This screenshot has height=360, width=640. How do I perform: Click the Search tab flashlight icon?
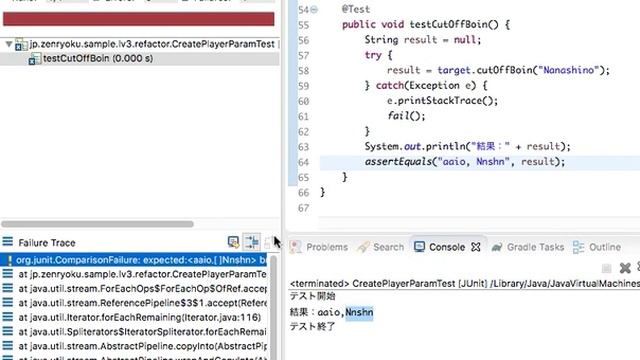pyautogui.click(x=363, y=247)
